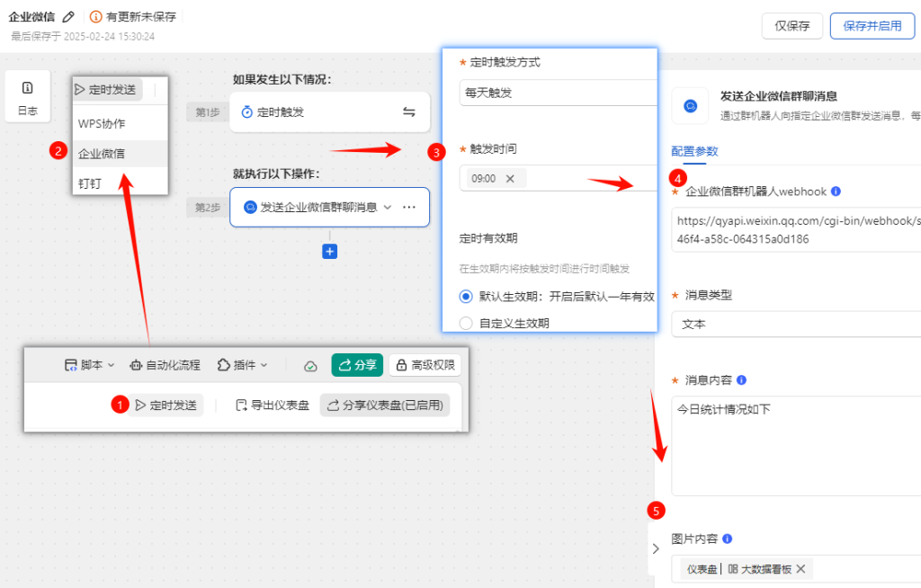Open the 消息类型 文本 dropdown
Viewport: 921px width, 588px height.
coord(796,324)
